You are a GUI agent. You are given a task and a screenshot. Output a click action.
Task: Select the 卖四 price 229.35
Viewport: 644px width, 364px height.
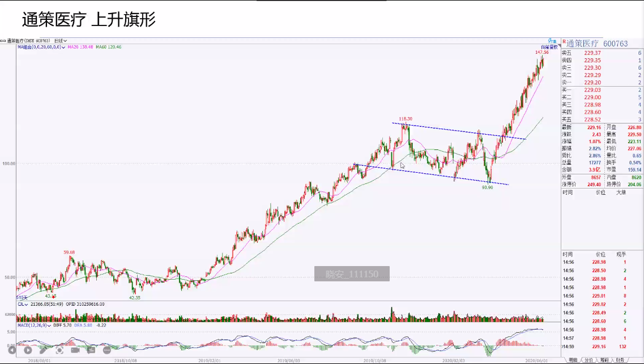(x=592, y=61)
